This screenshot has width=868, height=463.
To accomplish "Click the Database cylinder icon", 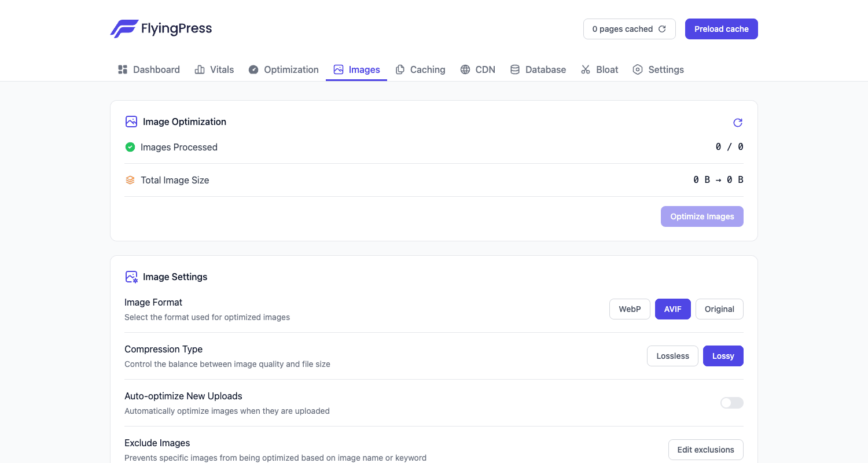I will click(x=515, y=69).
